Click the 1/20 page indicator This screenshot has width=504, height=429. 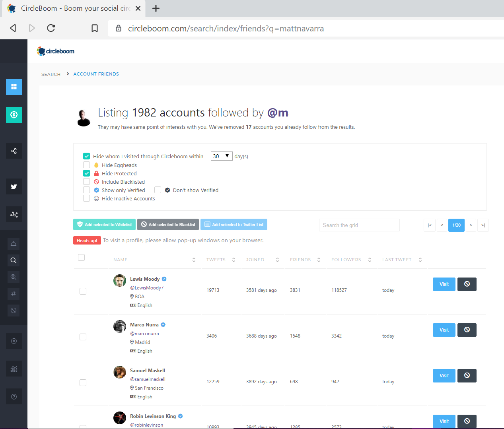pos(456,225)
